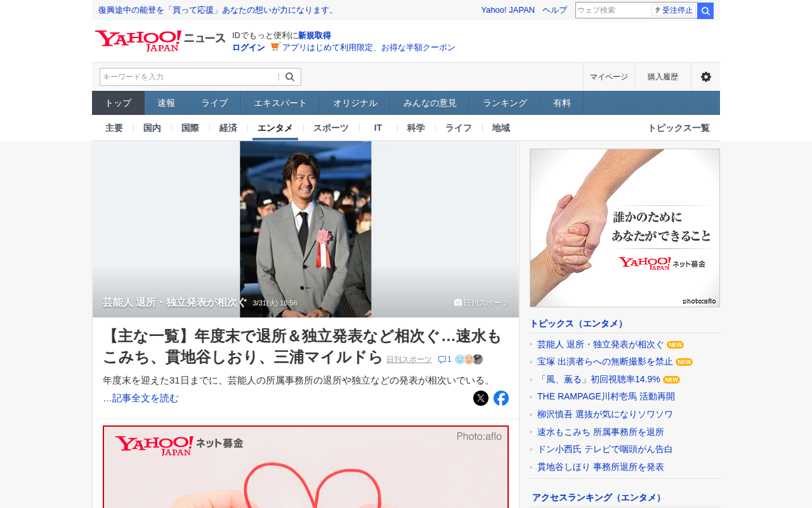Open topic 貫地谷しほり 事務所退所を発表
Viewport: 812px width, 508px height.
pos(601,467)
